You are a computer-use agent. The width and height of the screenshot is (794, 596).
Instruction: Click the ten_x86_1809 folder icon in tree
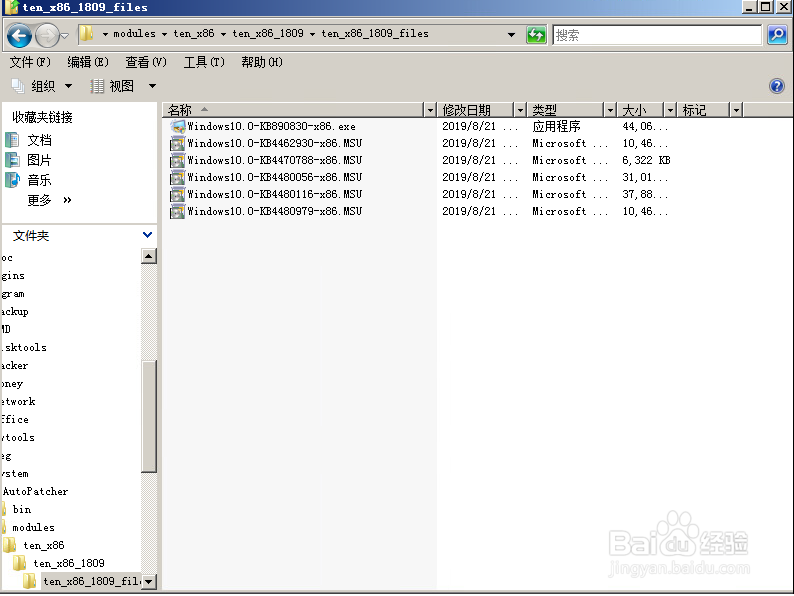[20, 563]
